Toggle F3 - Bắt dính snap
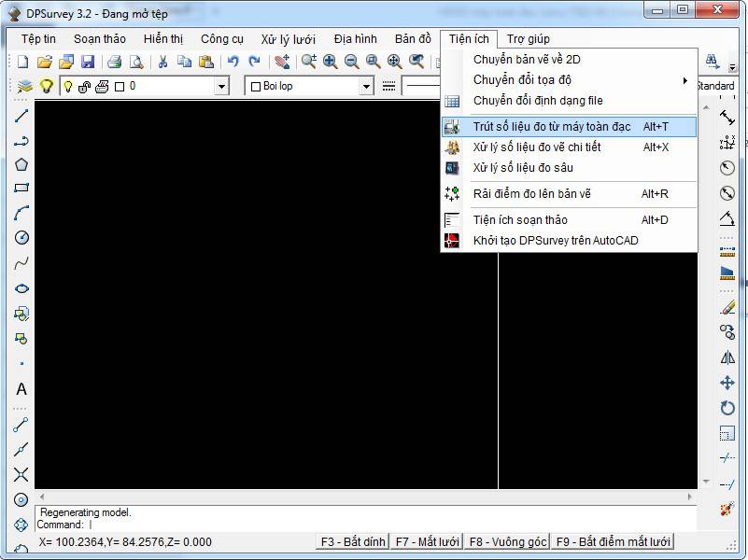Screen dimensions: 748x560 pyautogui.click(x=353, y=542)
